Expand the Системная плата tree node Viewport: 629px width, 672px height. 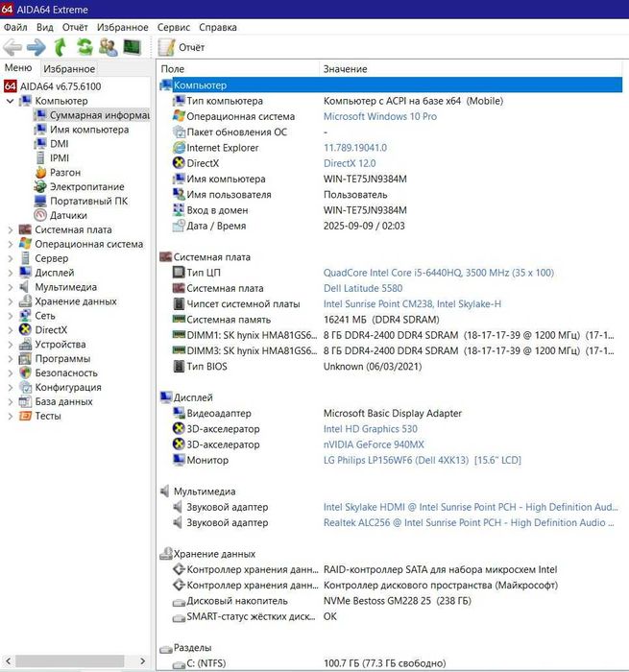(11, 230)
